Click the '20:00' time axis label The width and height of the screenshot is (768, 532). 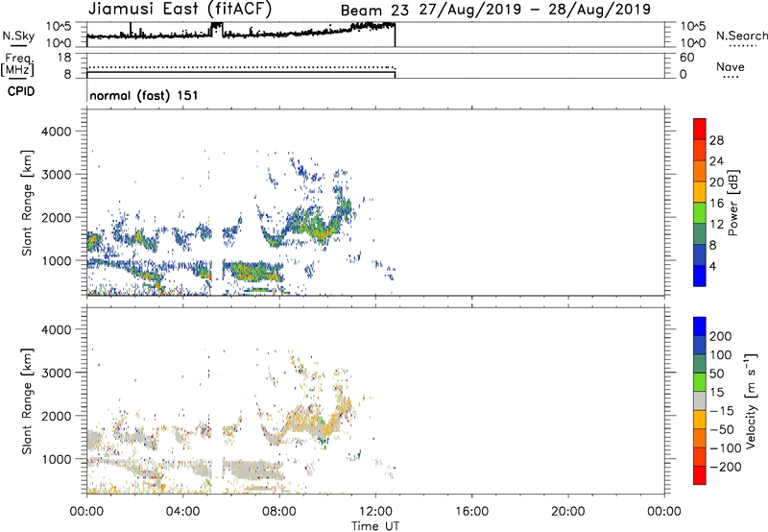tap(567, 512)
